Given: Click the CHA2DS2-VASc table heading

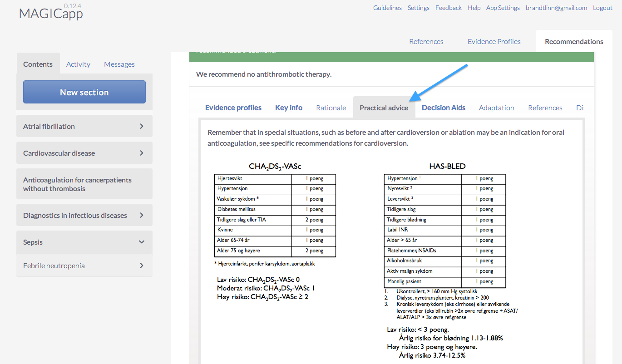Looking at the screenshot, I should tap(275, 167).
